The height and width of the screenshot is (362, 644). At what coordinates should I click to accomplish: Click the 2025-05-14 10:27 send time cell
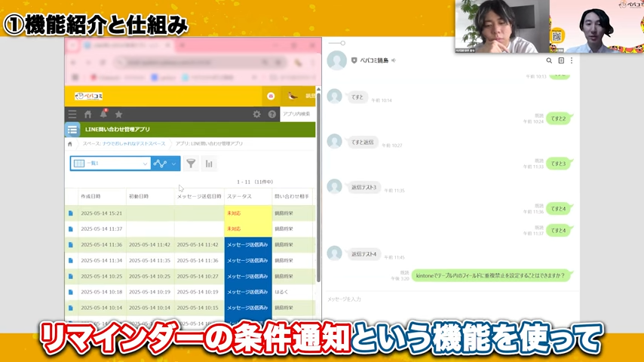198,276
